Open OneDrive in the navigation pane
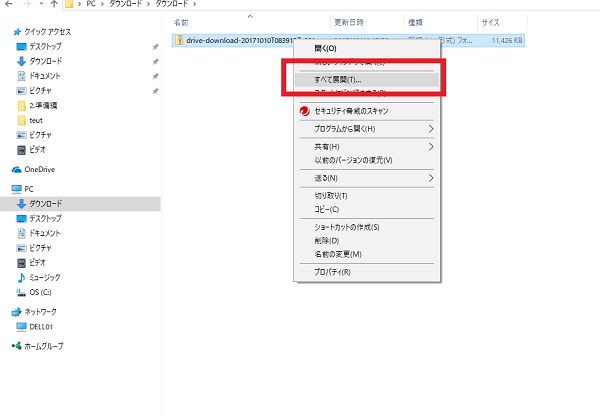The height and width of the screenshot is (416, 600). point(40,168)
